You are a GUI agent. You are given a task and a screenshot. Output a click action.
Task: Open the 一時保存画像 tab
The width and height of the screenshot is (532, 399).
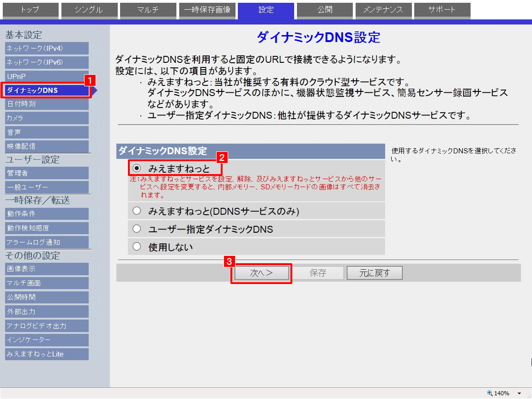pos(207,10)
